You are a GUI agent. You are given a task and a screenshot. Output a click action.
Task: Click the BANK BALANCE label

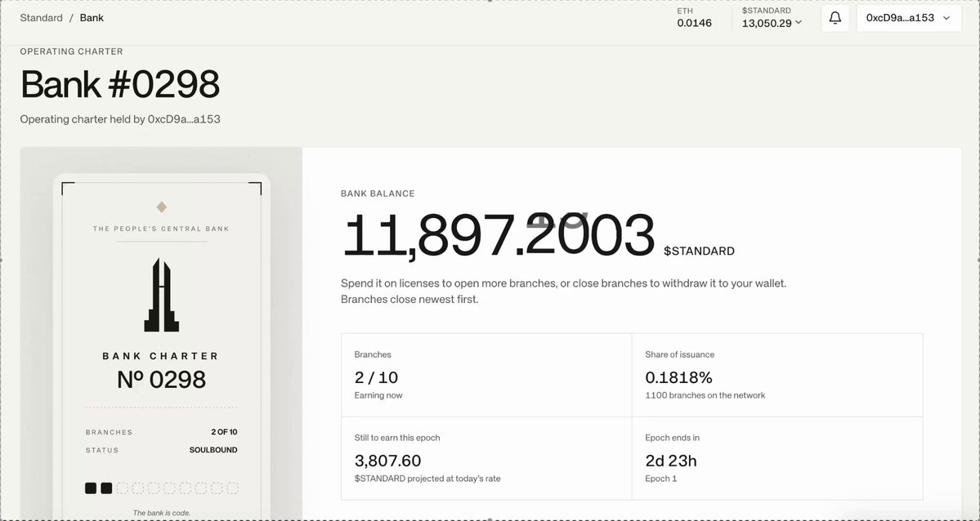(378, 194)
